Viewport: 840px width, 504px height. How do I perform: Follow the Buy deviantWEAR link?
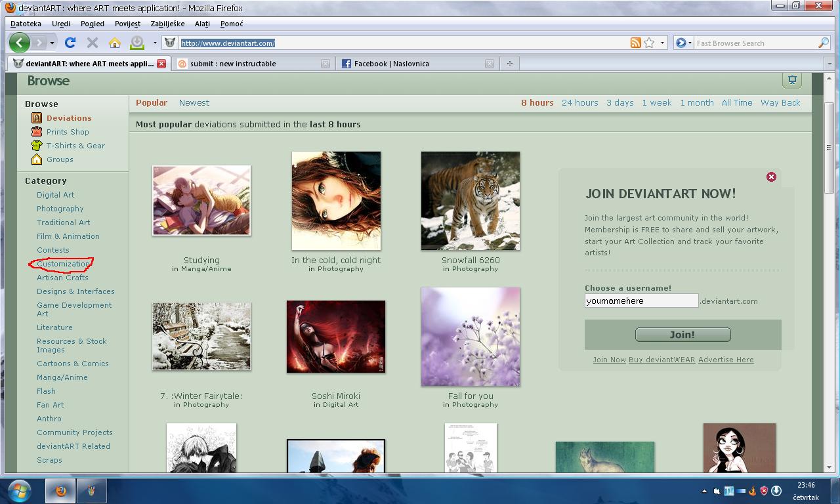coord(661,360)
